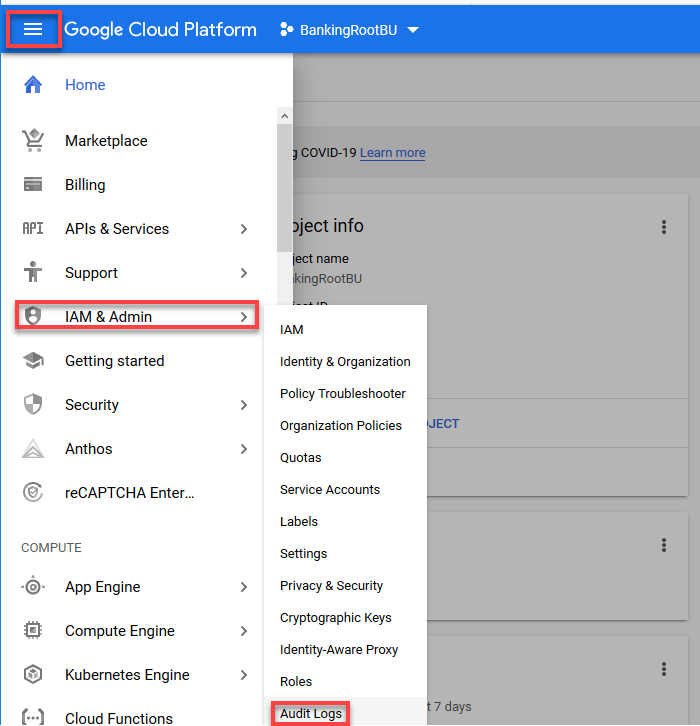
Task: Expand APIs & Services submenu chevron
Action: tap(244, 229)
